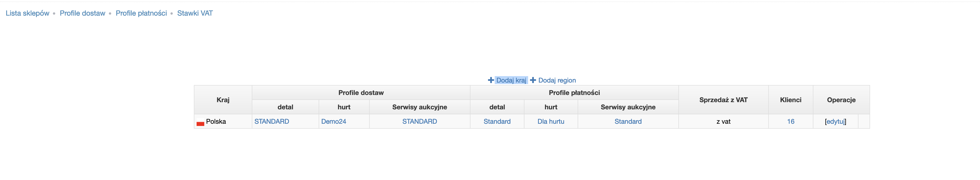Click the Operacje column header
This screenshot has height=180, width=980.
point(841,100)
